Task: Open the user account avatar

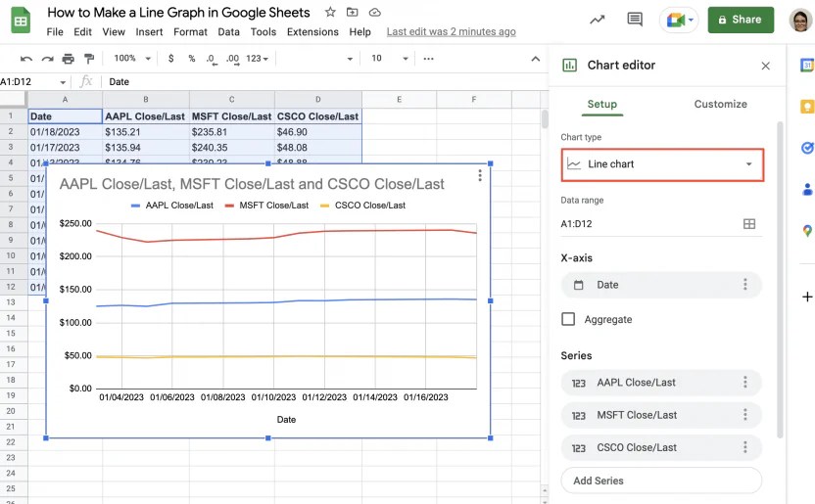Action: 800,21
